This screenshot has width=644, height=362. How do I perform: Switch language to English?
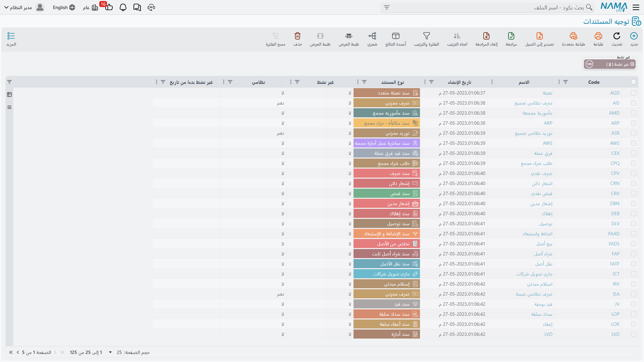coord(64,7)
